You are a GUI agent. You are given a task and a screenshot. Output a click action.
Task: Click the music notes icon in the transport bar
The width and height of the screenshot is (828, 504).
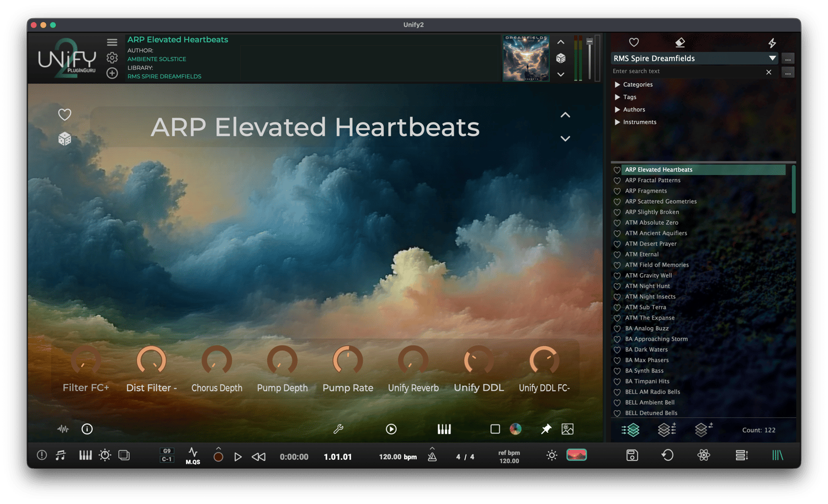pyautogui.click(x=61, y=455)
